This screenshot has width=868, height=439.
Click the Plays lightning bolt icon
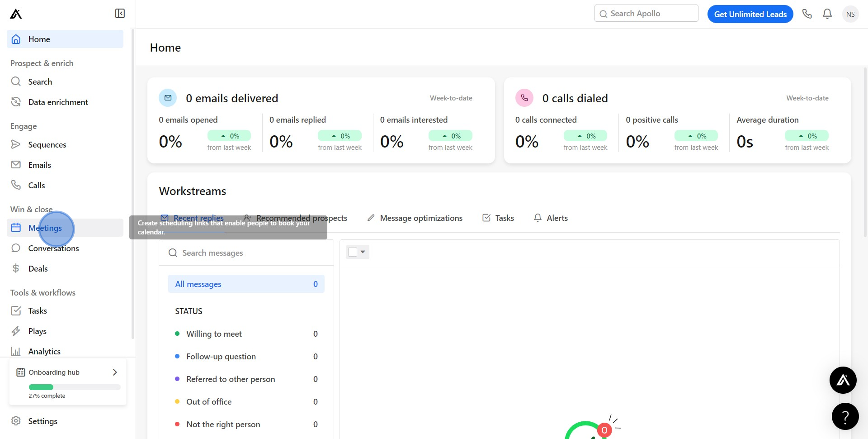click(16, 331)
